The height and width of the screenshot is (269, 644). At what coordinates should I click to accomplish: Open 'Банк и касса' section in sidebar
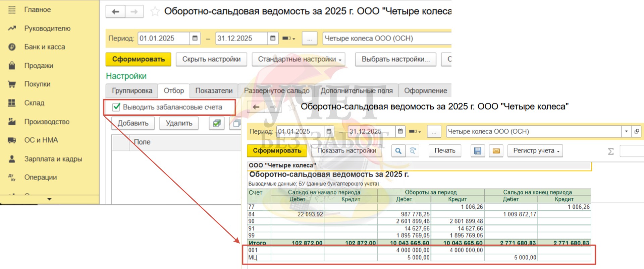[x=44, y=47]
